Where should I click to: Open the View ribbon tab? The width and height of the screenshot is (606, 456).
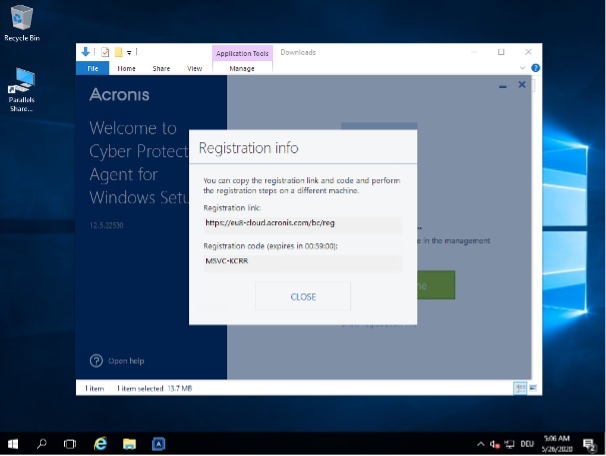click(x=194, y=68)
